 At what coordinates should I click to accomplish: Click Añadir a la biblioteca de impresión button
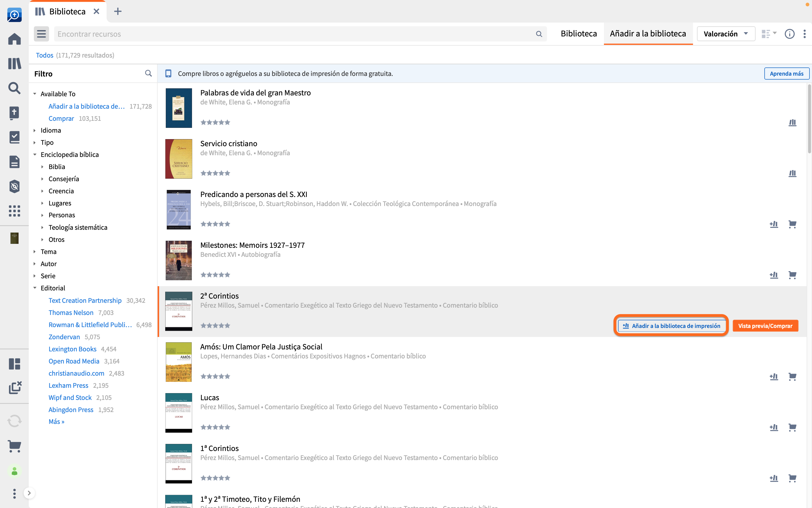tap(671, 326)
